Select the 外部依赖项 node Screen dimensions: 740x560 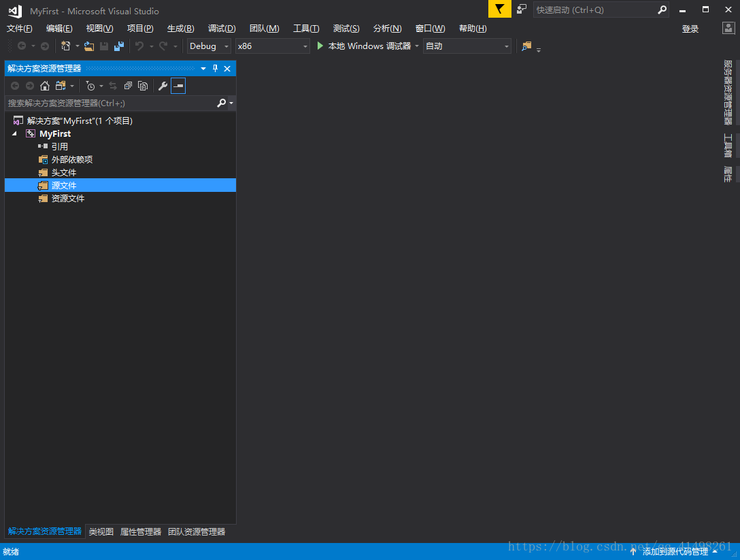click(x=71, y=160)
